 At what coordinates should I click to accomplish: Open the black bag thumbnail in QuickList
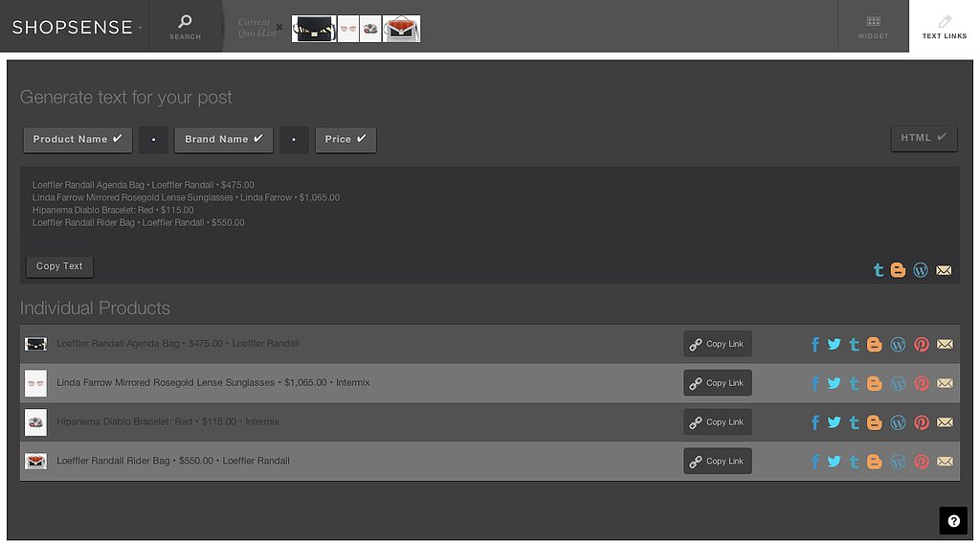314,29
